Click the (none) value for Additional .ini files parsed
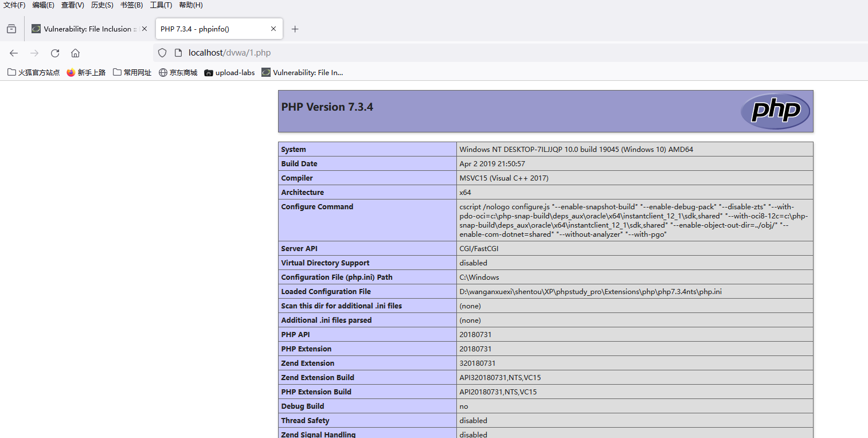Viewport: 868px width, 438px height. pyautogui.click(x=470, y=320)
